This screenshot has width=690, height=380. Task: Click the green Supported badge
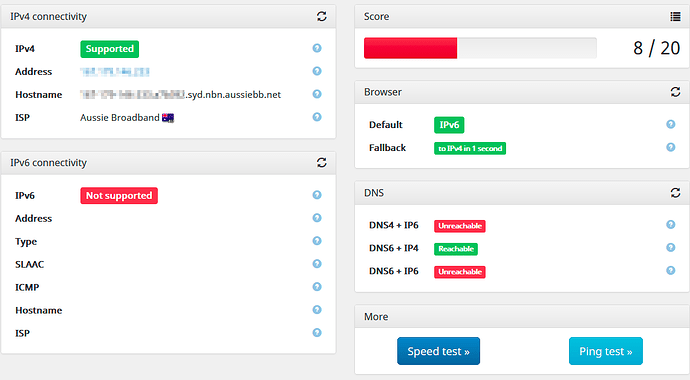110,49
